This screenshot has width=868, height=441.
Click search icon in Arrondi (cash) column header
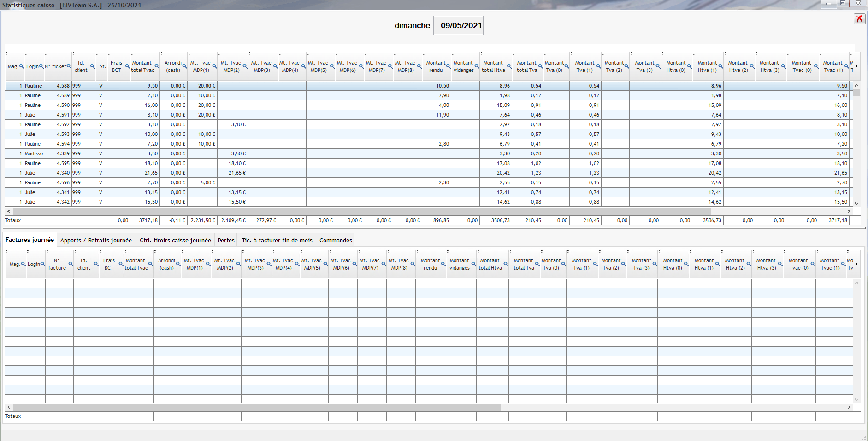(185, 66)
